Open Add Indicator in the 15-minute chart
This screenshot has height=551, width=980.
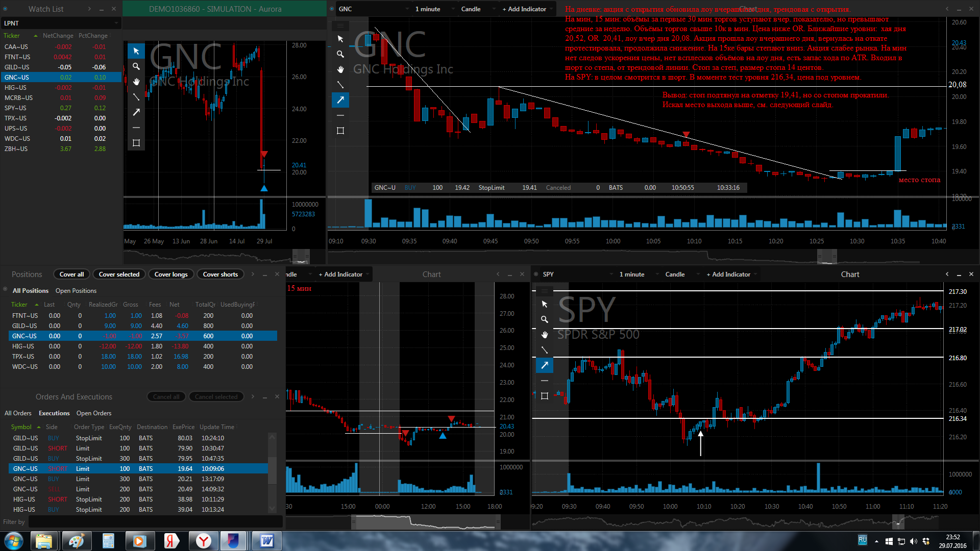click(x=344, y=274)
